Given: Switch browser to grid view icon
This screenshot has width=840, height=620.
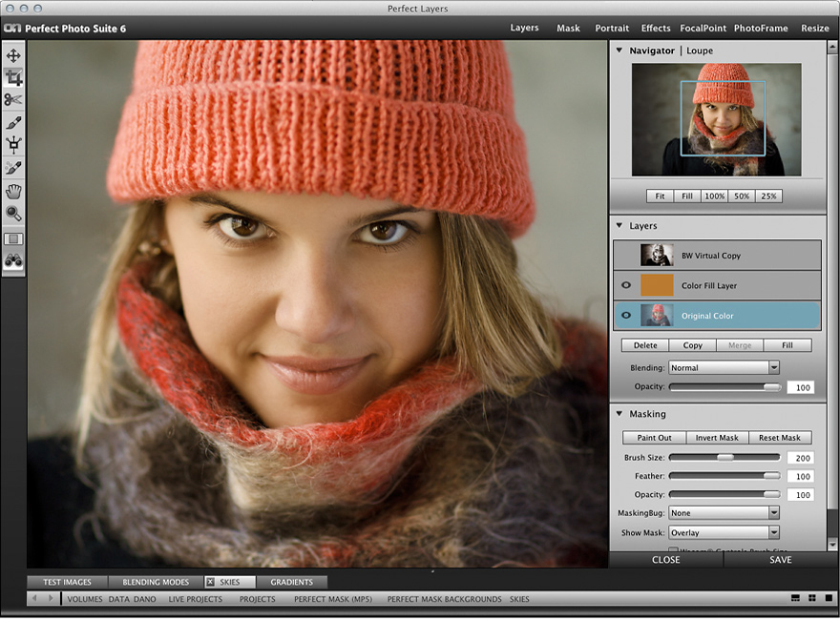Looking at the screenshot, I should (812, 599).
